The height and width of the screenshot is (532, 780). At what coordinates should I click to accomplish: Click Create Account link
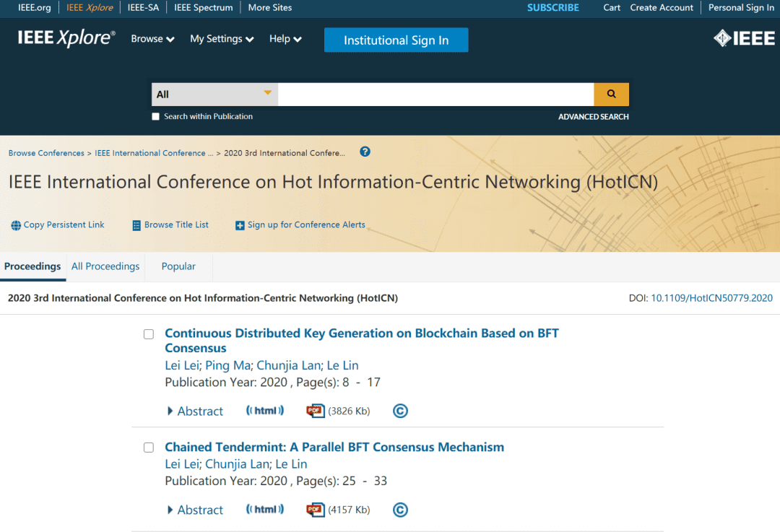[661, 7]
